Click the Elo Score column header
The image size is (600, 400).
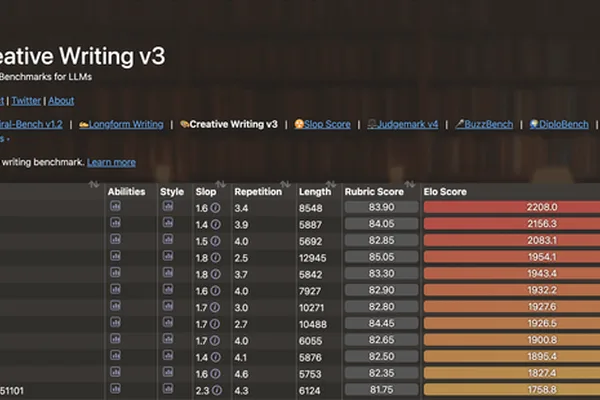(x=445, y=192)
